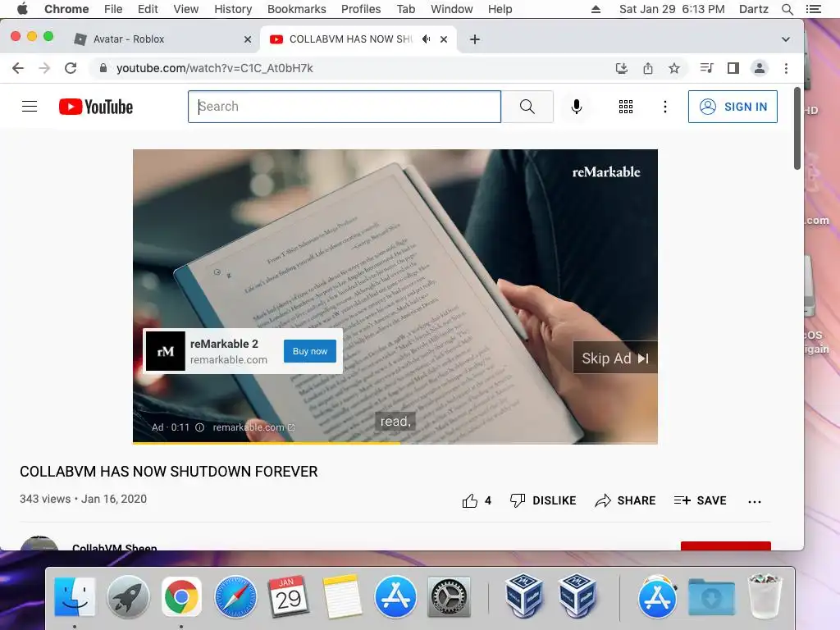Open the YouTube apps grid icon
840x630 pixels.
pos(626,107)
